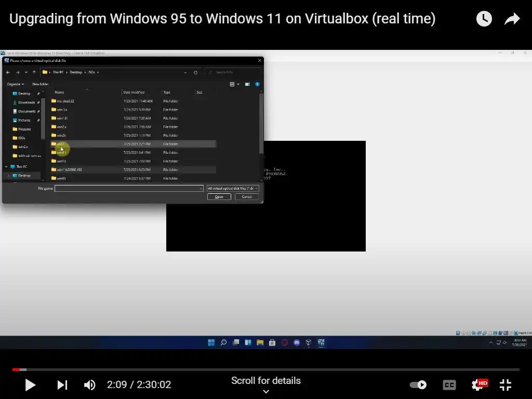
Task: Exit full screen mode
Action: [x=506, y=385]
